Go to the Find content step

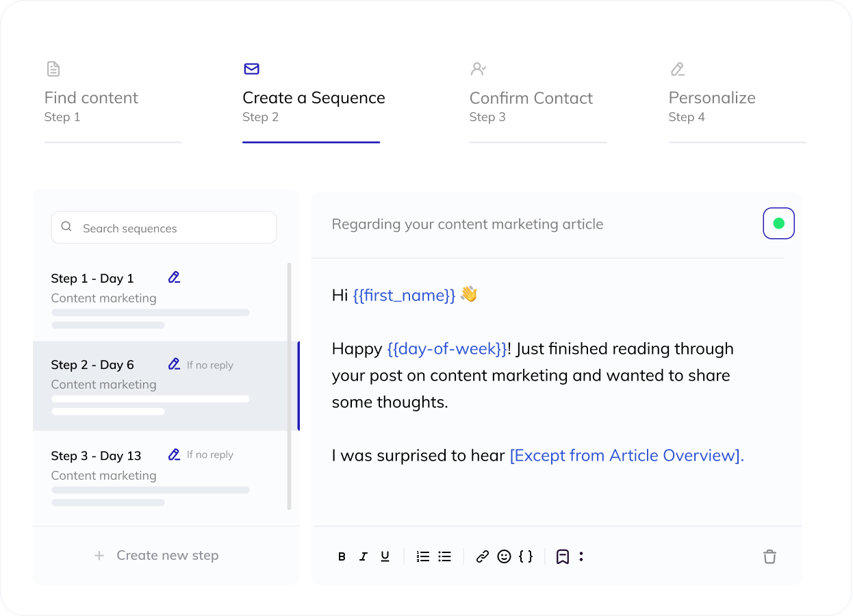[x=113, y=101]
